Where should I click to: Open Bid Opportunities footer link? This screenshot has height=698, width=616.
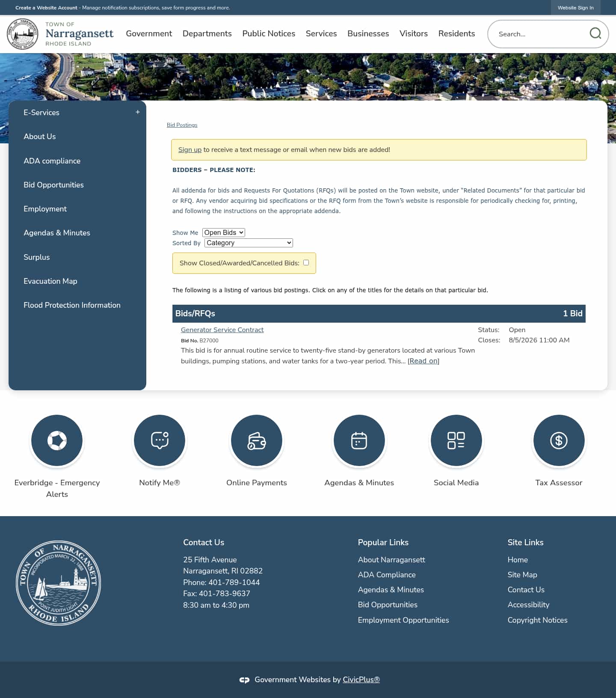coord(388,605)
